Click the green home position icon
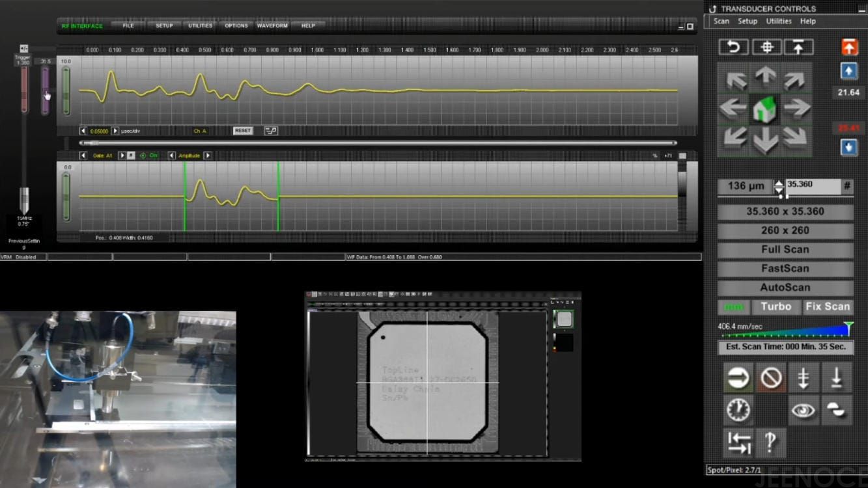Image resolution: width=868 pixels, height=488 pixels. (x=765, y=109)
